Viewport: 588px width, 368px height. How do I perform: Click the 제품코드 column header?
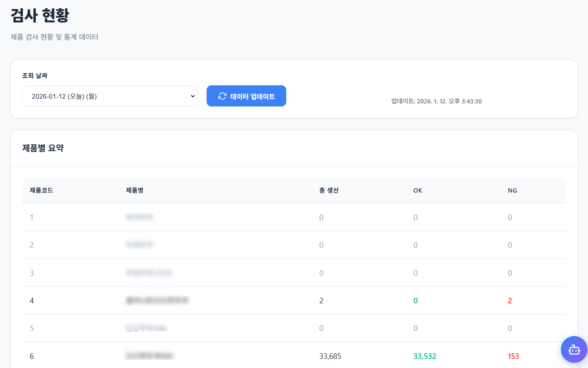41,190
